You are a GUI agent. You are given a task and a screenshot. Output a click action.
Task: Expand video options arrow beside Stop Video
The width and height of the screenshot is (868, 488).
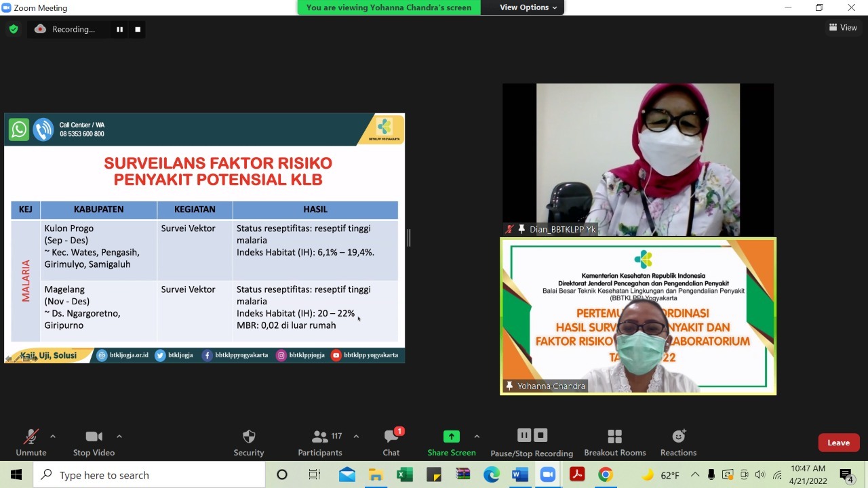(119, 436)
